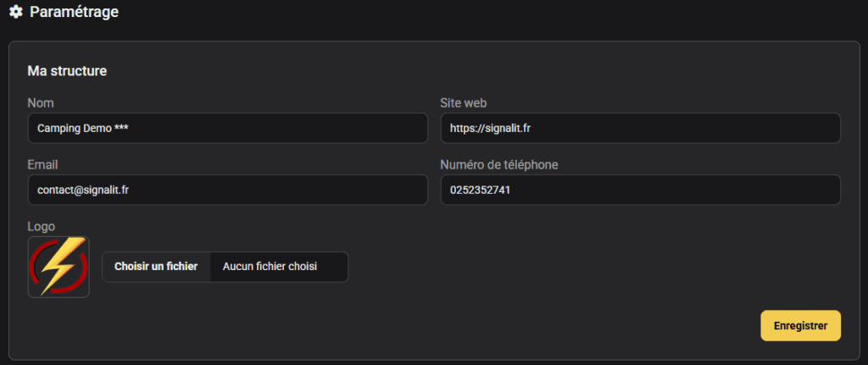This screenshot has height=365, width=868.
Task: Click the Nom field label
Action: click(41, 102)
